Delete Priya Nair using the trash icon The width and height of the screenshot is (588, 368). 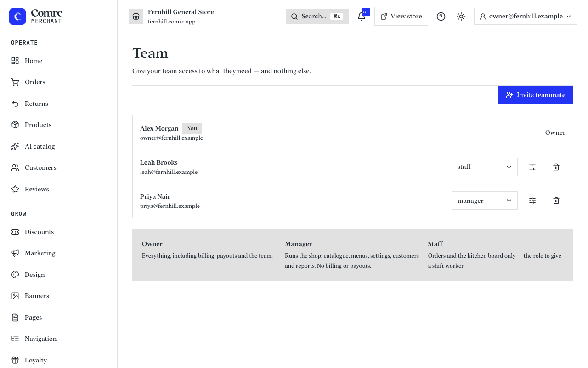click(556, 201)
